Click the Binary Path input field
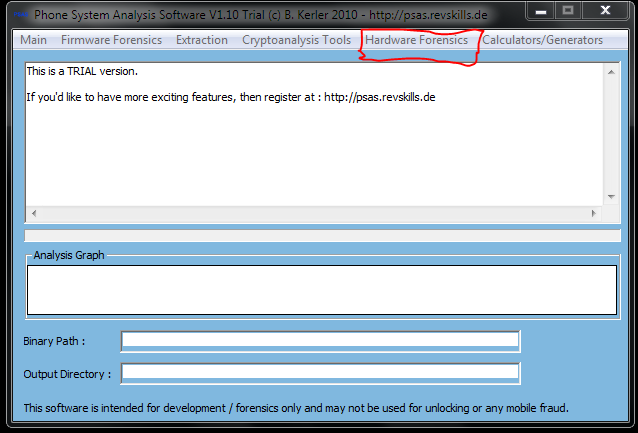This screenshot has height=433, width=638. click(321, 341)
